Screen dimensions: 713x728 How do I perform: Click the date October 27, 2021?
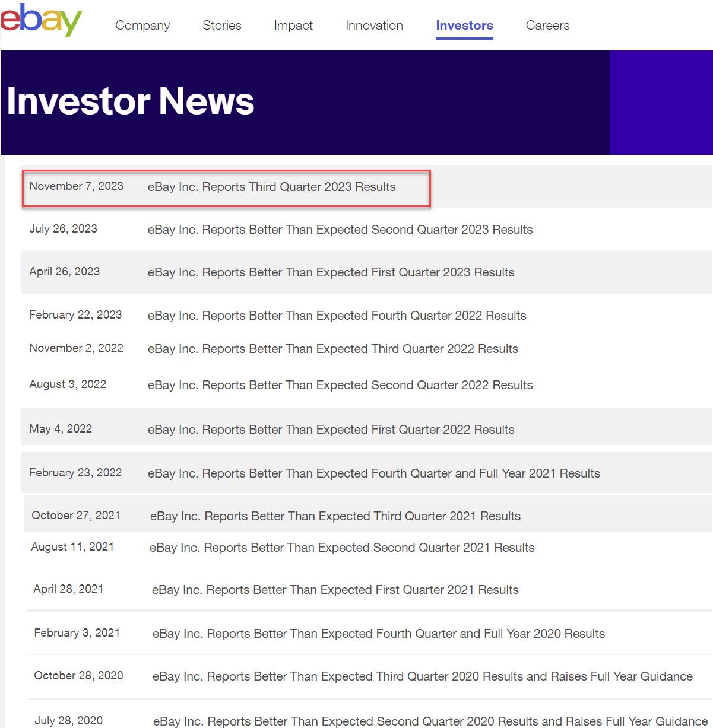coord(76,516)
